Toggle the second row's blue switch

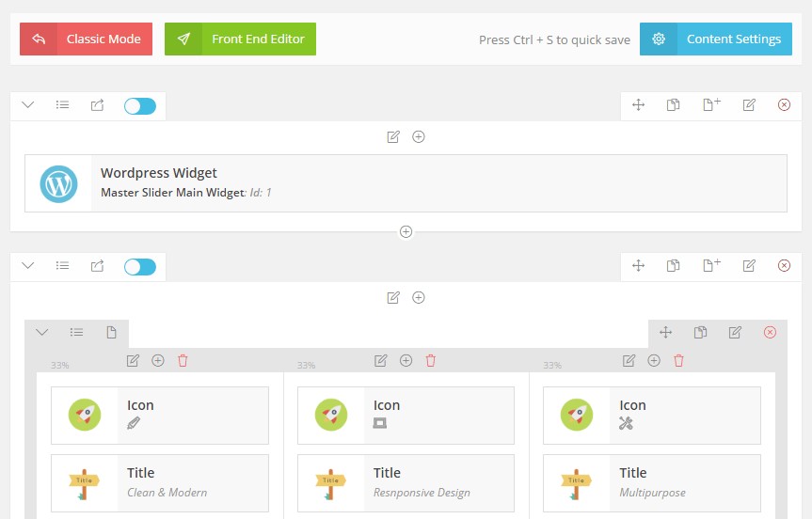(140, 267)
